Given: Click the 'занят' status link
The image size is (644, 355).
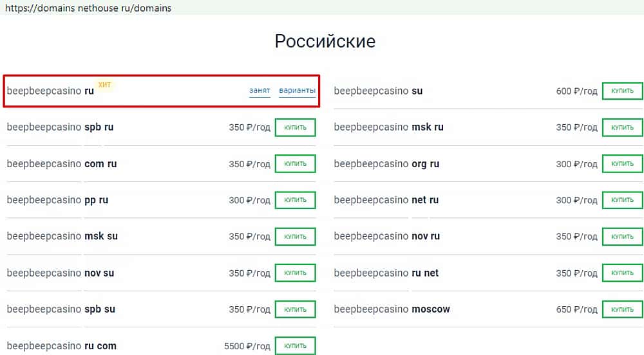Looking at the screenshot, I should tap(260, 91).
